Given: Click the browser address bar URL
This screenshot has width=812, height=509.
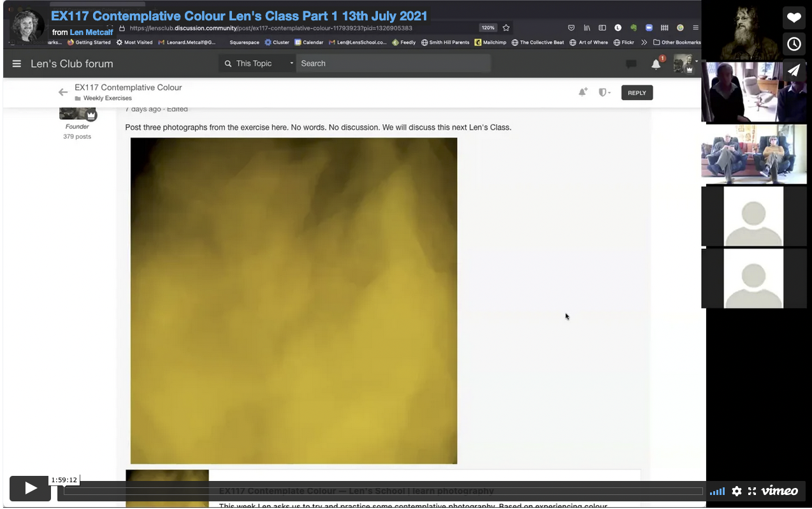Looking at the screenshot, I should 271,28.
